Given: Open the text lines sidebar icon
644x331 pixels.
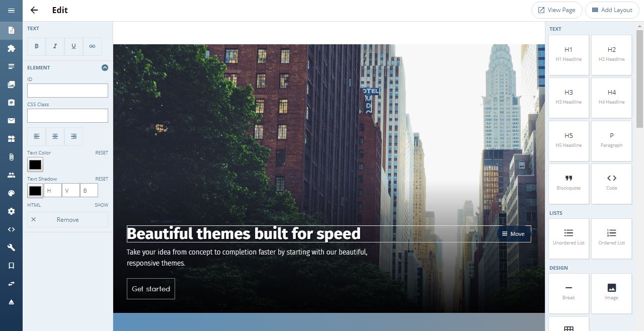Looking at the screenshot, I should [11, 66].
